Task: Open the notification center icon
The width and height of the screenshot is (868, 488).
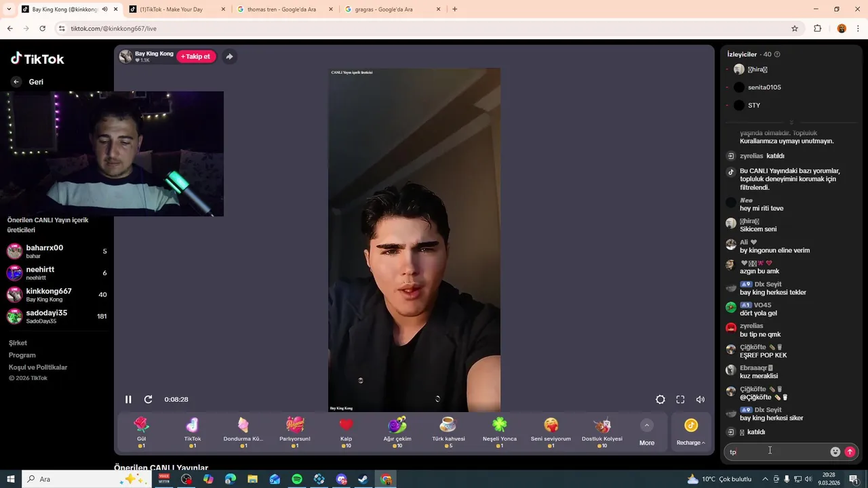Action: [853, 479]
